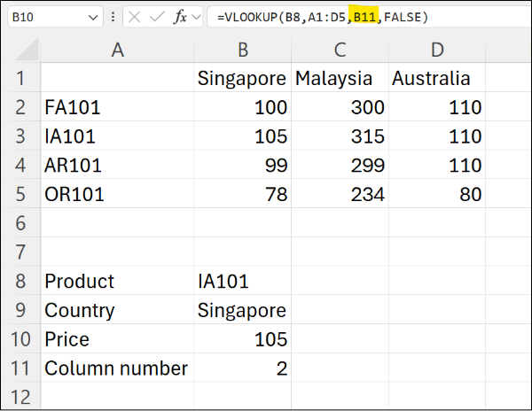Screen dimensions: 532x411
Task: Select the Malaysia header cell
Action: click(340, 79)
